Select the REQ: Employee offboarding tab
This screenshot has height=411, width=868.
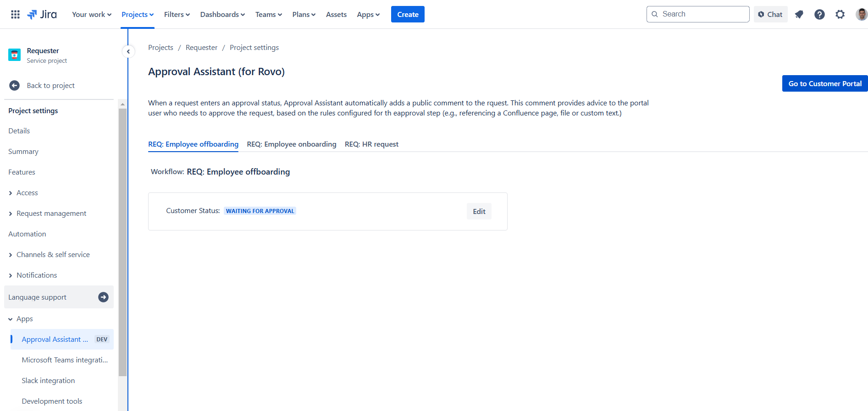click(x=193, y=144)
